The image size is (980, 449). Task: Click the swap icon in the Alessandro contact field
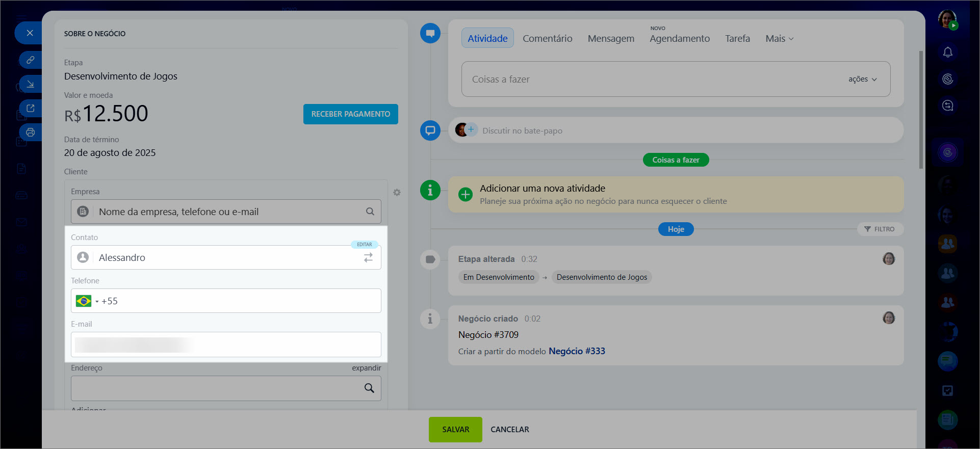(x=368, y=258)
